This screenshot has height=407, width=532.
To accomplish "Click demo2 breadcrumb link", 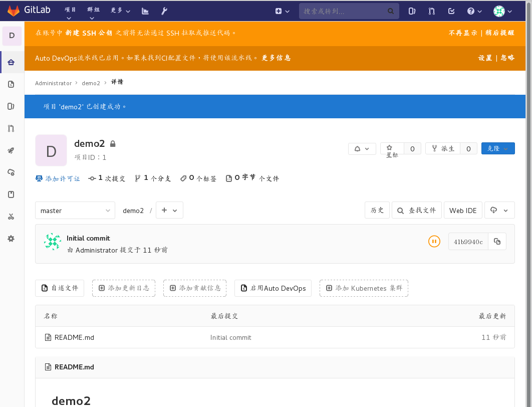I will point(91,83).
